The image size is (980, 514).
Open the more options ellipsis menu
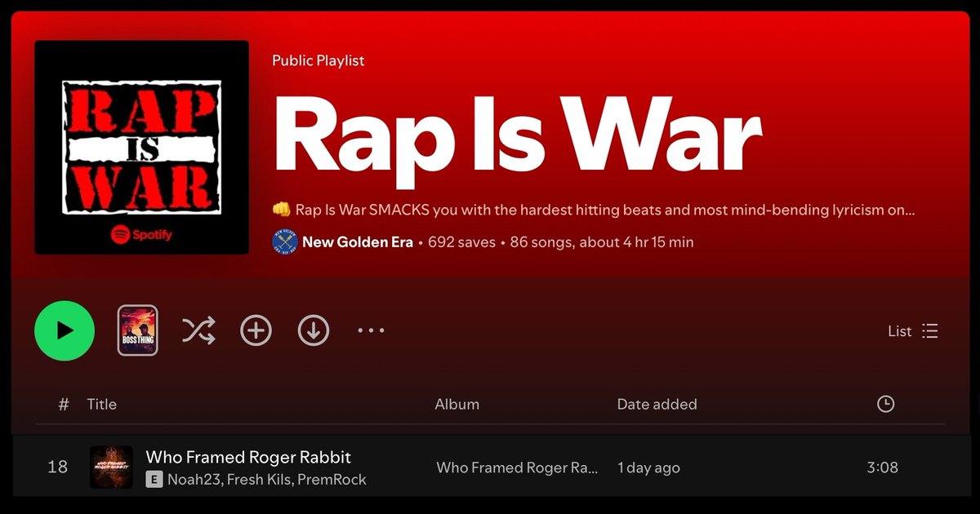[371, 330]
